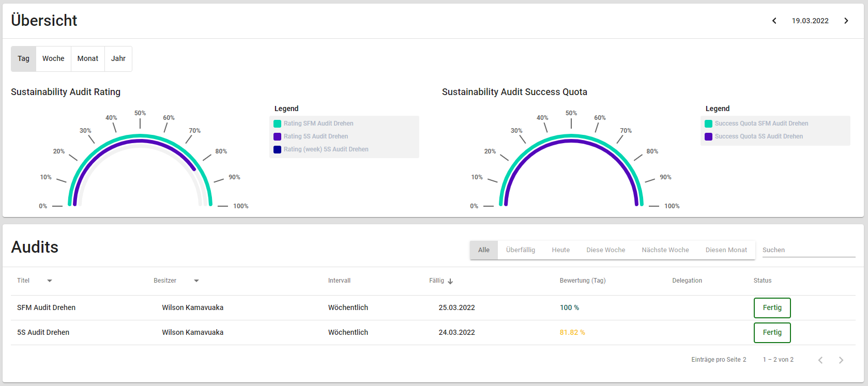Open the 5S Audit Drehen row
The image size is (868, 386).
tap(433, 332)
